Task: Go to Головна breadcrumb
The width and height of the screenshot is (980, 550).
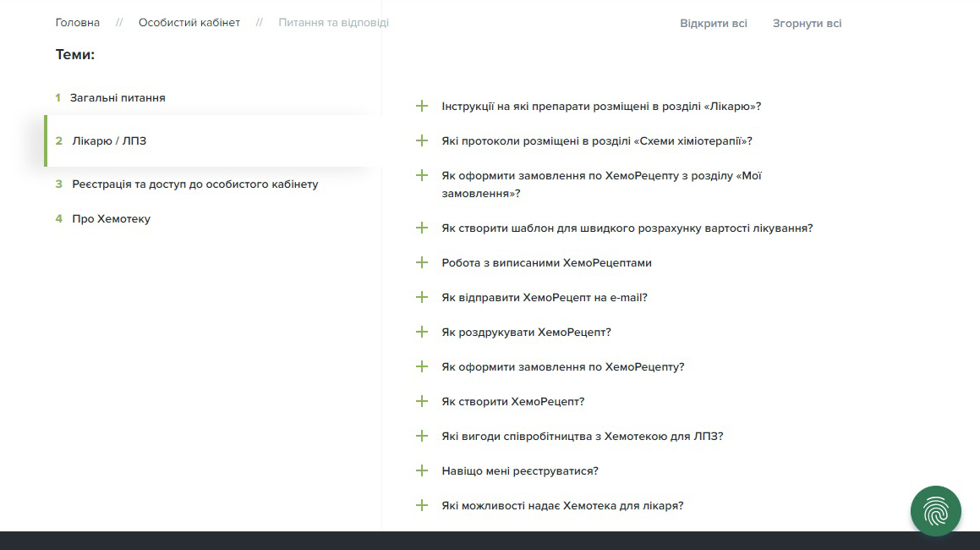Action: pyautogui.click(x=78, y=23)
